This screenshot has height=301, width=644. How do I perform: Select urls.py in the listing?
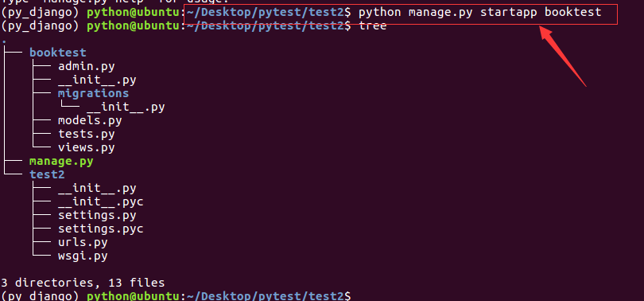pyautogui.click(x=83, y=243)
